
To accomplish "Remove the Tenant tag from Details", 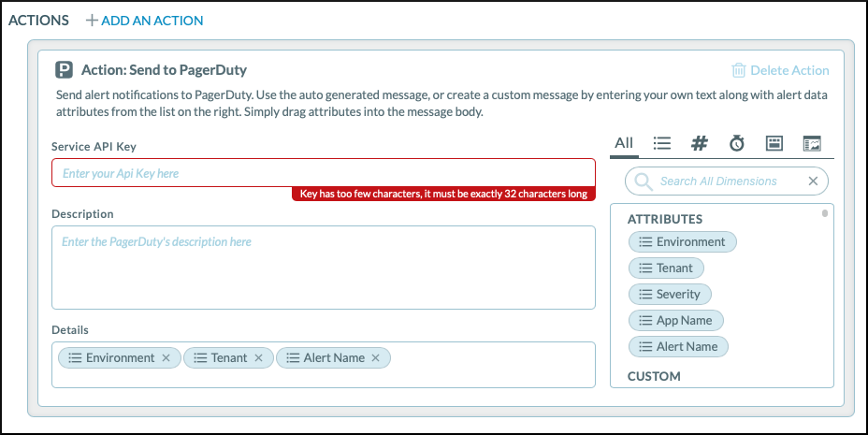I will (259, 358).
